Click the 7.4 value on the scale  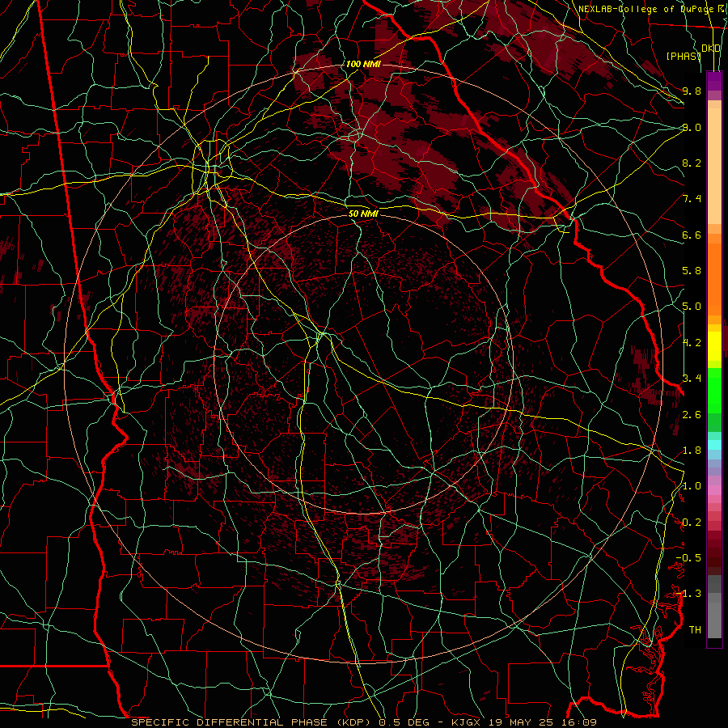(x=692, y=199)
